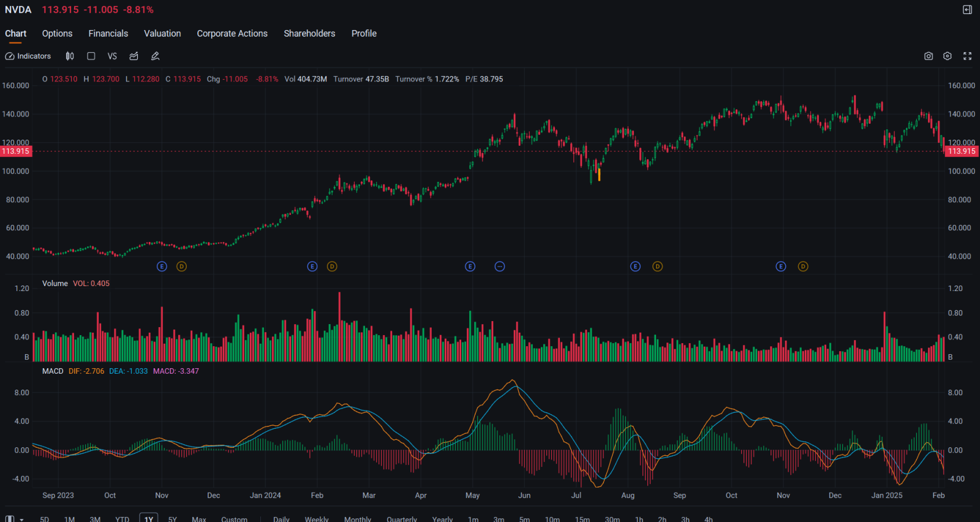This screenshot has width=980, height=522.
Task: Open the Profile tab
Action: [364, 34]
